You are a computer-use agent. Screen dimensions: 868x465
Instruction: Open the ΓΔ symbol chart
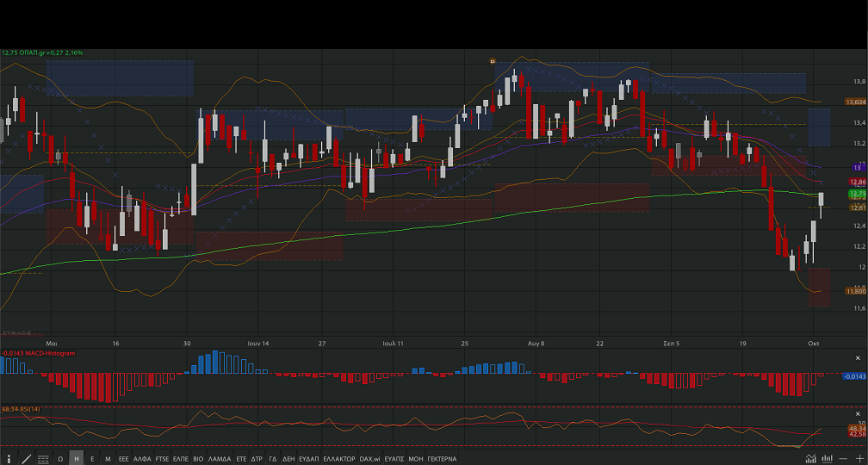coord(273,459)
